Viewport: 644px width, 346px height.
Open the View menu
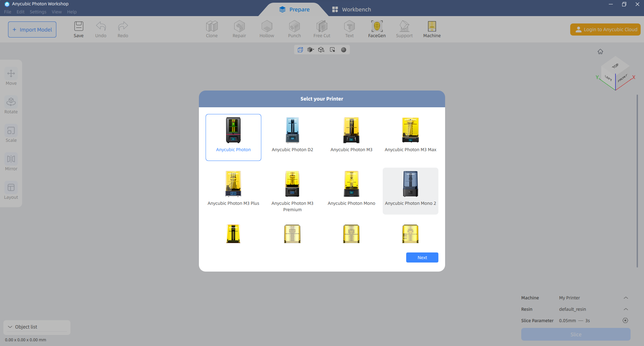pos(57,12)
